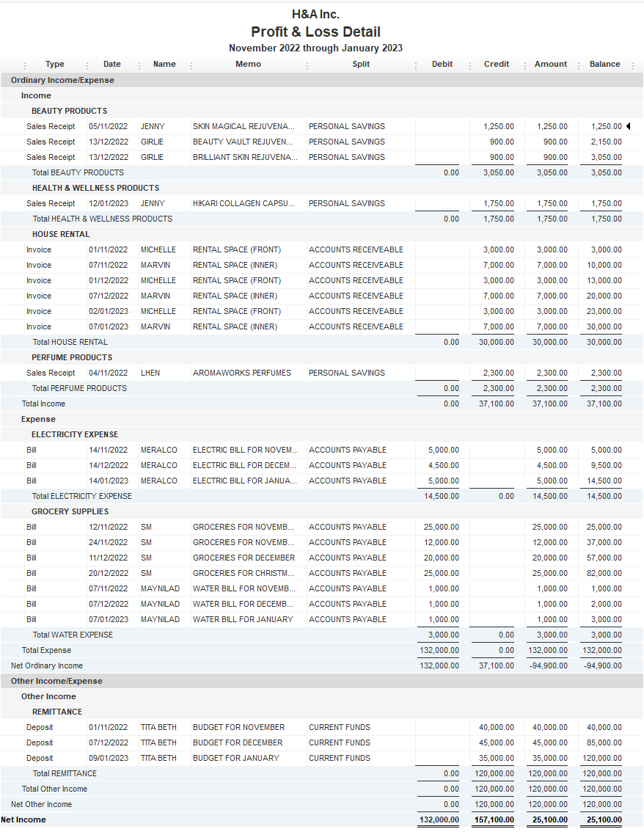Select the company name H&A Inc.
Screen dimensions: 644x832
pyautogui.click(x=315, y=15)
